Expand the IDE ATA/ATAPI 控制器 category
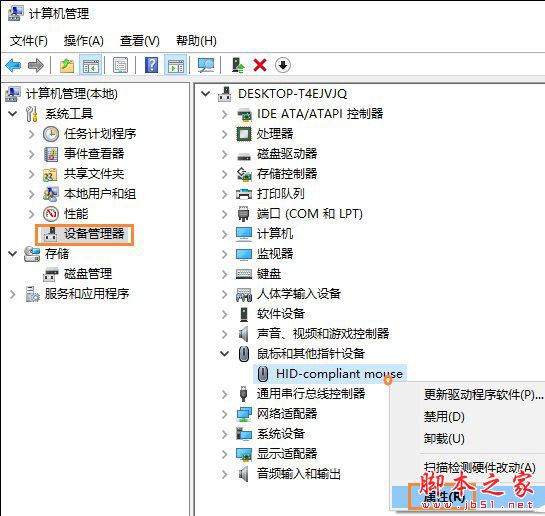The height and width of the screenshot is (516, 545). point(225,114)
